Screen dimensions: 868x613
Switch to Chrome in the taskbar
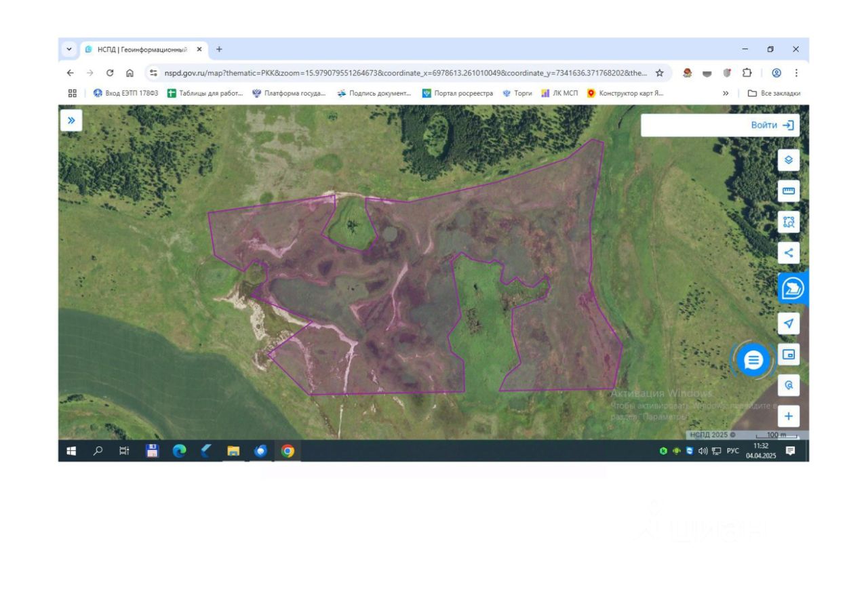coord(288,450)
